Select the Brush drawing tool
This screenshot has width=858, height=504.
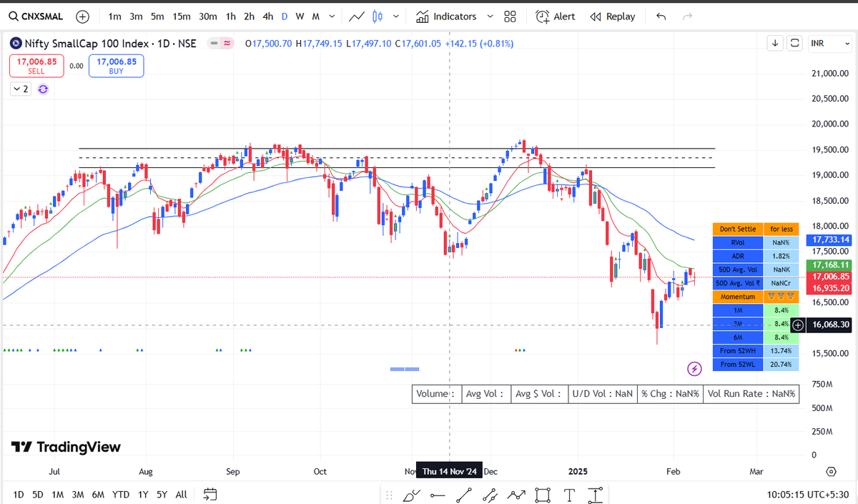coord(411,495)
